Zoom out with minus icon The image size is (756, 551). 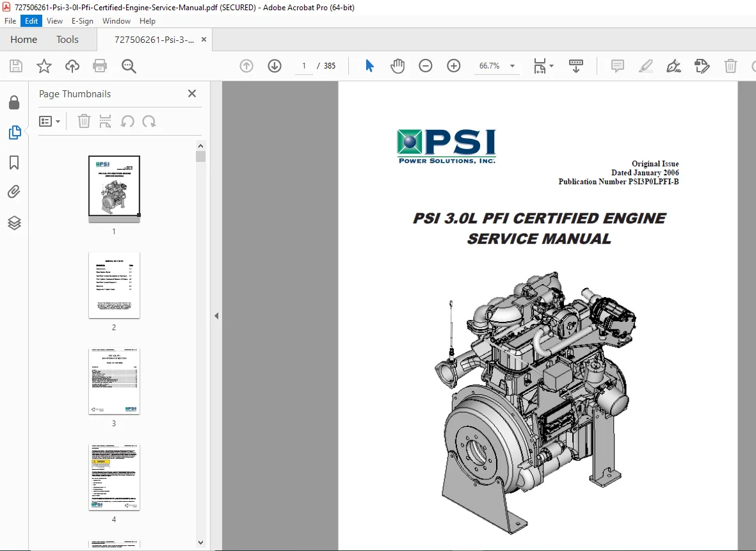425,66
